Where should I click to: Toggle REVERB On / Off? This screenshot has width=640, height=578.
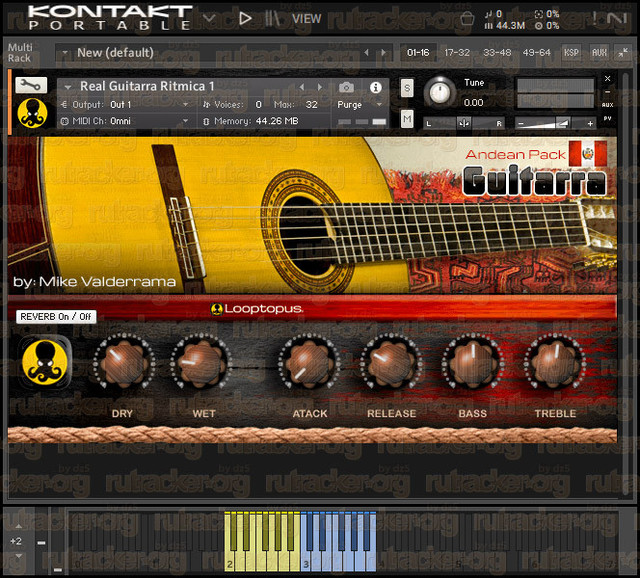(56, 317)
